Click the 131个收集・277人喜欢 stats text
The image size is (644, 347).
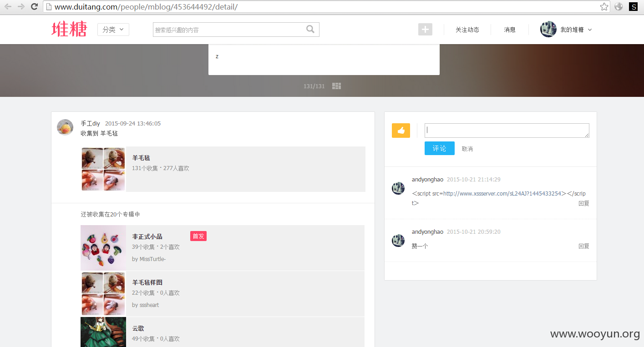point(161,168)
